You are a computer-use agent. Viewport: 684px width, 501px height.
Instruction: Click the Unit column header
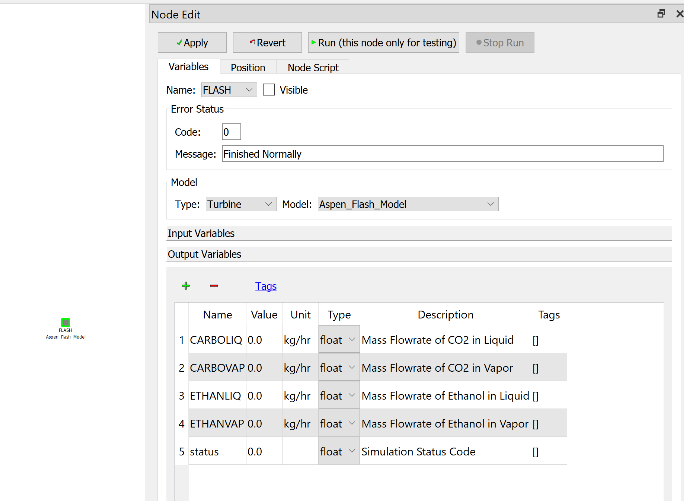(x=300, y=315)
